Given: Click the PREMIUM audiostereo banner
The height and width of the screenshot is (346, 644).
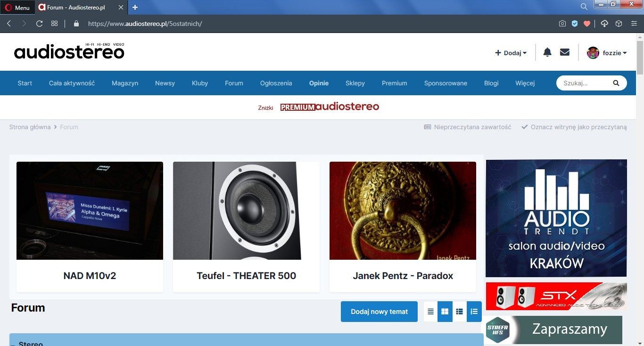Looking at the screenshot, I should [330, 107].
